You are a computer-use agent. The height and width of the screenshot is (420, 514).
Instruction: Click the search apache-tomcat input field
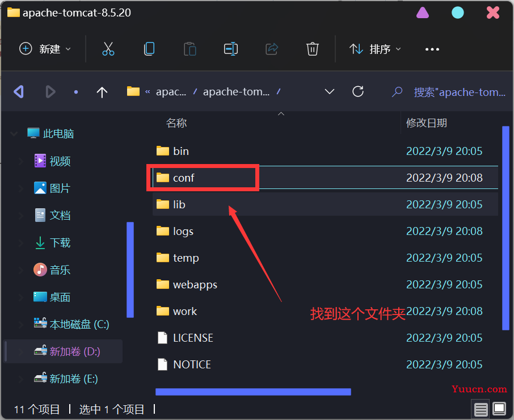pos(460,92)
